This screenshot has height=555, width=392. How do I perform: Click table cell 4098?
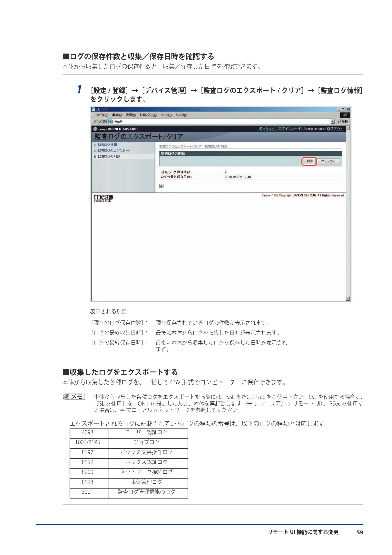coord(89,434)
